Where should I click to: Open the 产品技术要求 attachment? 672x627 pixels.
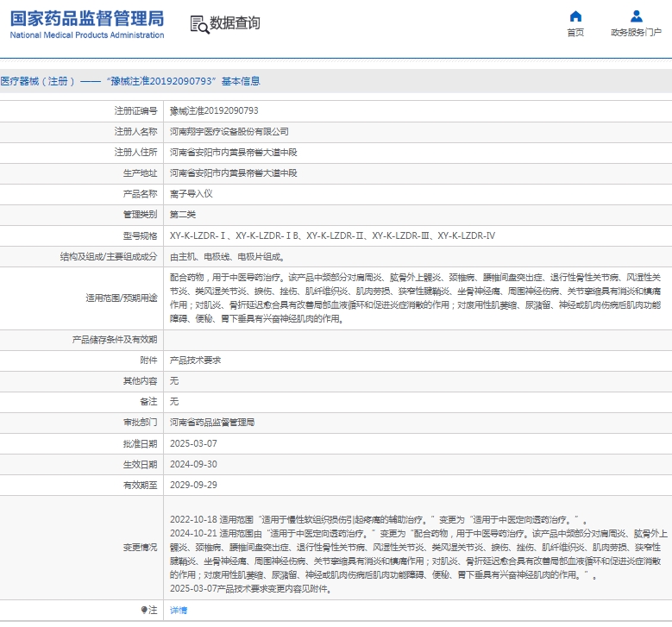click(x=196, y=361)
